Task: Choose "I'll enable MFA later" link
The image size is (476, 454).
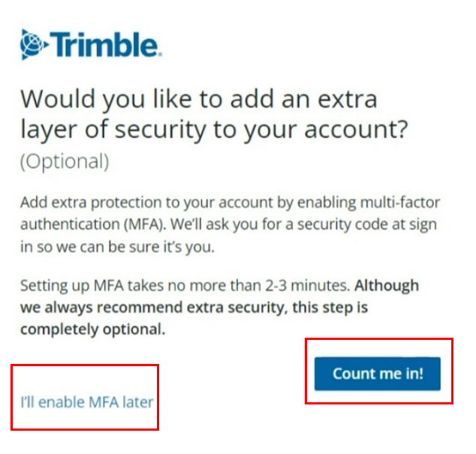Action: tap(86, 402)
